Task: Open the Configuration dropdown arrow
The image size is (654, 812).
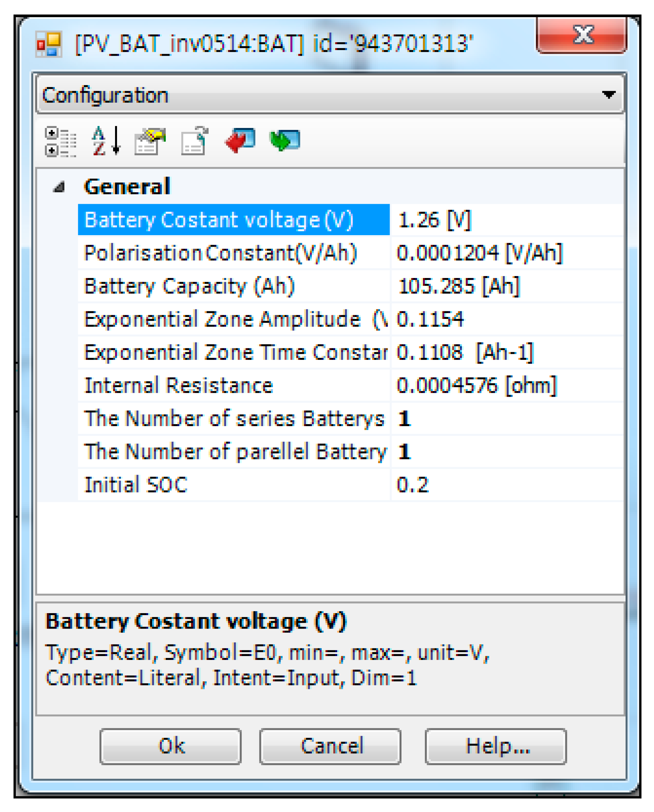Action: click(608, 94)
